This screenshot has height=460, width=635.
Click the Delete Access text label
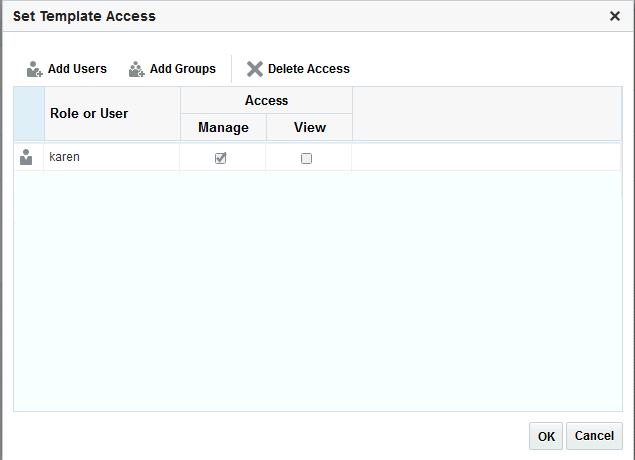pos(309,69)
